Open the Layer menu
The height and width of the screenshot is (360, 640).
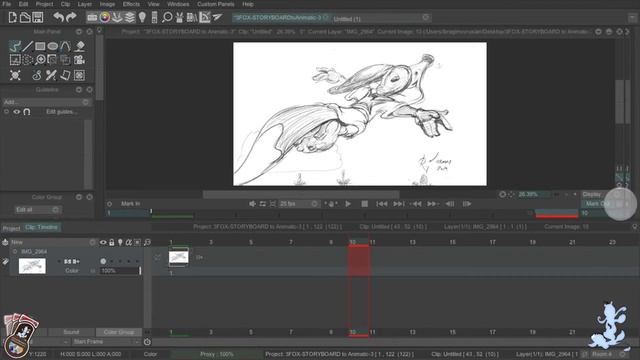point(84,4)
